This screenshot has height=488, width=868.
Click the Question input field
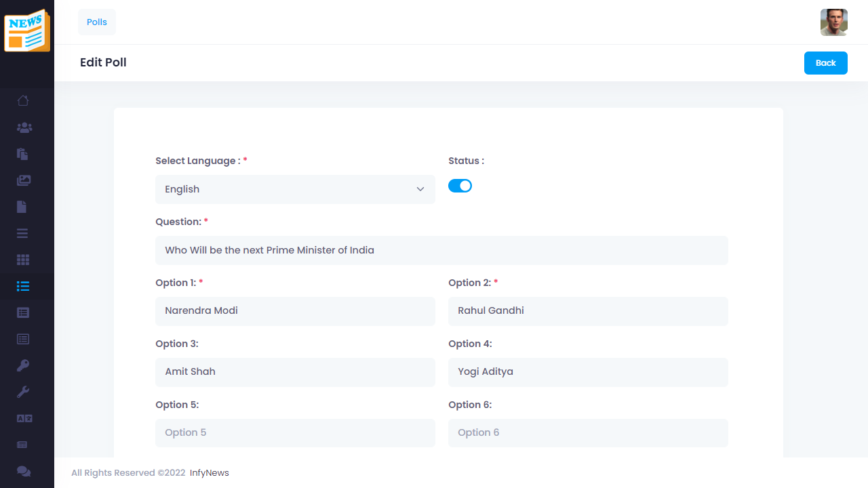click(x=441, y=250)
